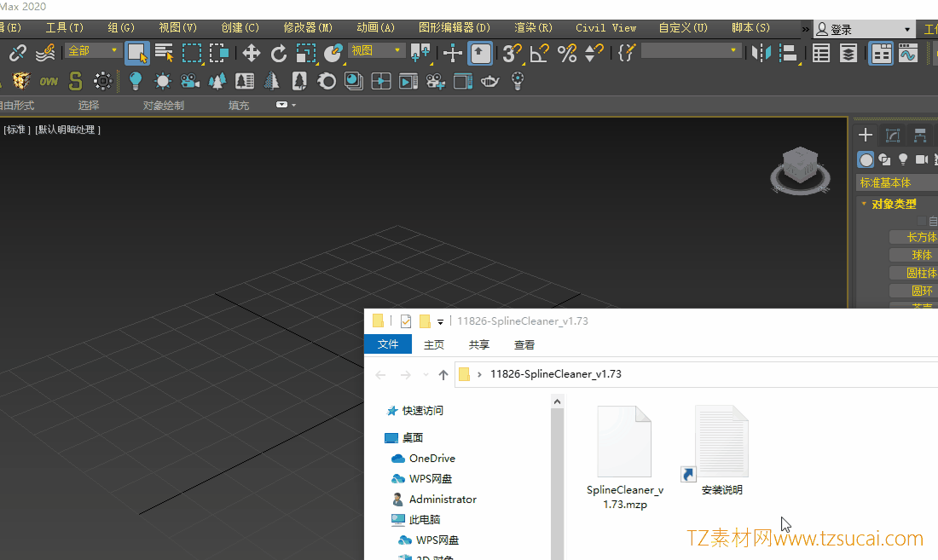The image size is (938, 560).
Task: Click the teapot render icon
Action: coord(489,82)
